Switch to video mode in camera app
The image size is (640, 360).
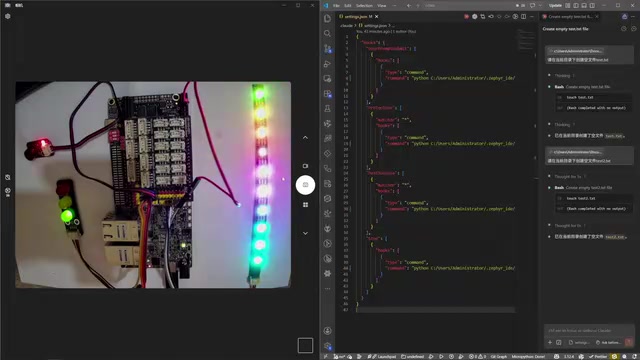click(305, 166)
